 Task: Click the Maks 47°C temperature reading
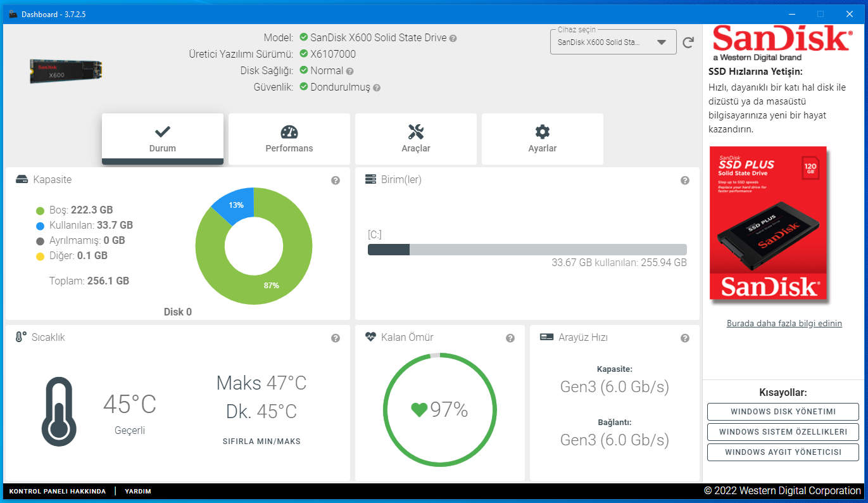coord(261,383)
